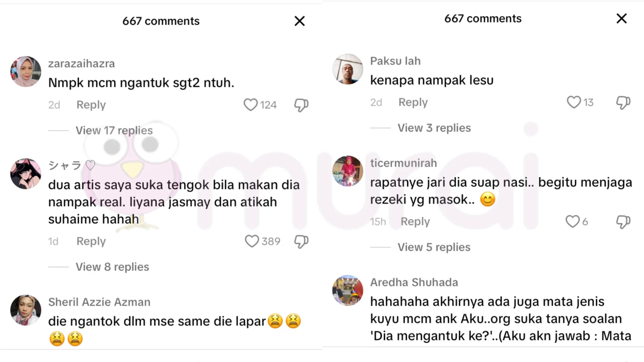644x362 pixels.
Task: Reply to ticermunirah's comment
Action: tap(415, 222)
